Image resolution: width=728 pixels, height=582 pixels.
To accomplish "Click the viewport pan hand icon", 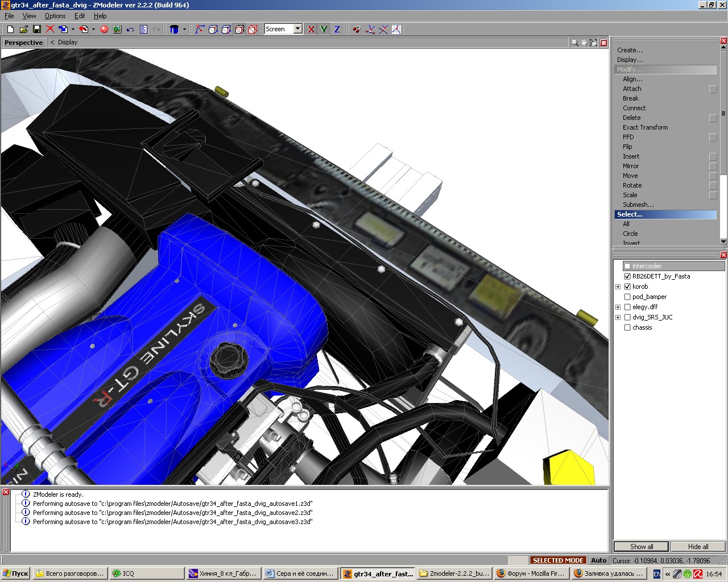I will tap(584, 43).
